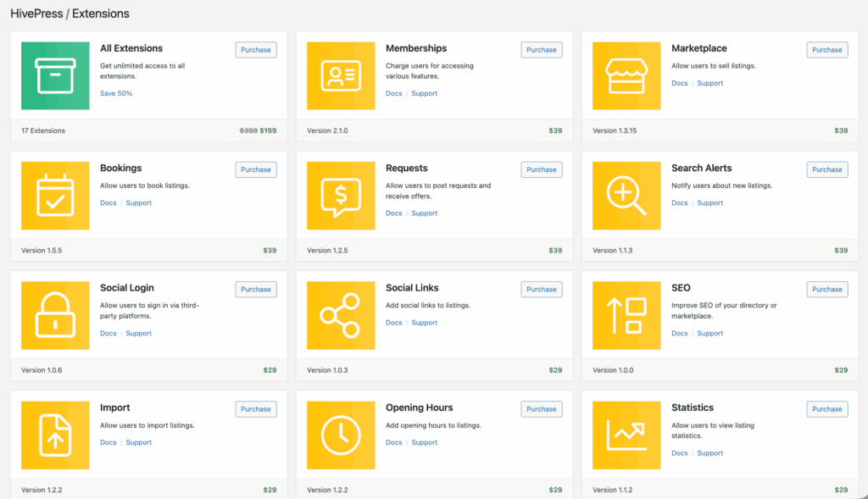The width and height of the screenshot is (868, 499).
Task: Click the Marketplace storefront icon
Action: tap(626, 75)
